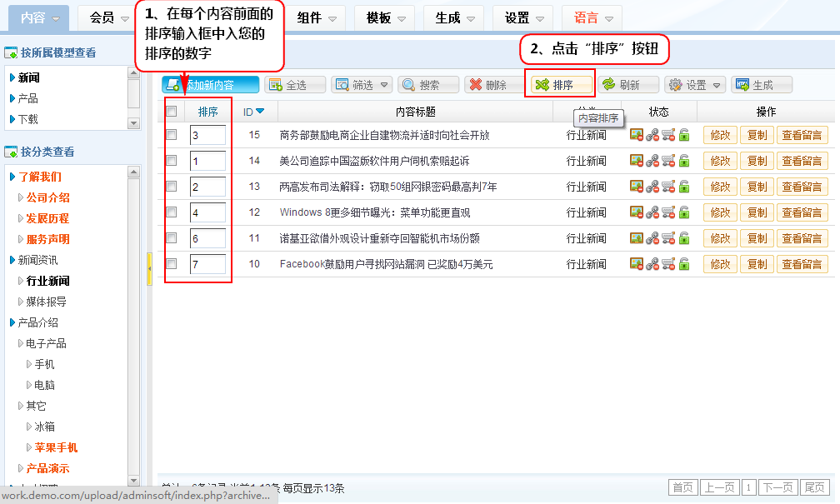
Task: Check the select-all checkbox in table header
Action: 172,112
